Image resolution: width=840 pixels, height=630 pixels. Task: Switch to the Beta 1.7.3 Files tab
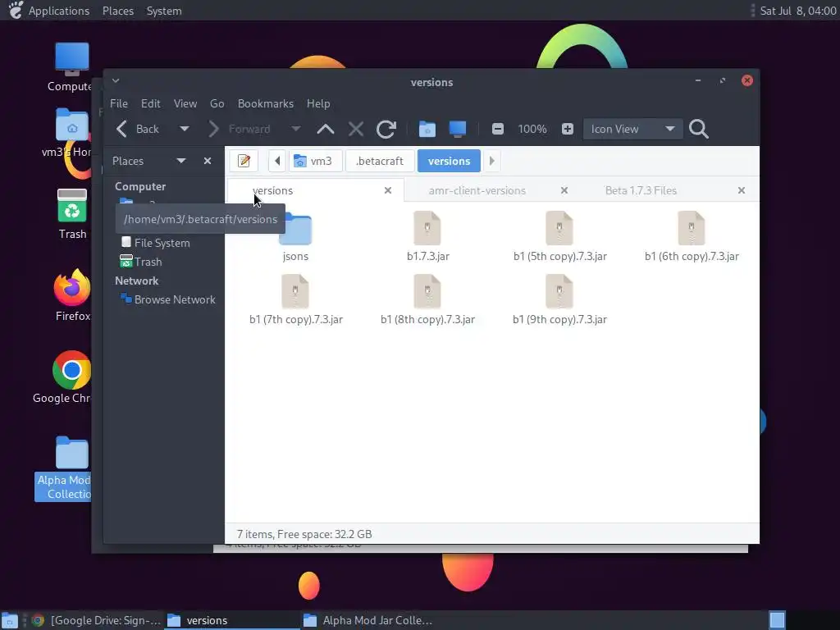[641, 190]
